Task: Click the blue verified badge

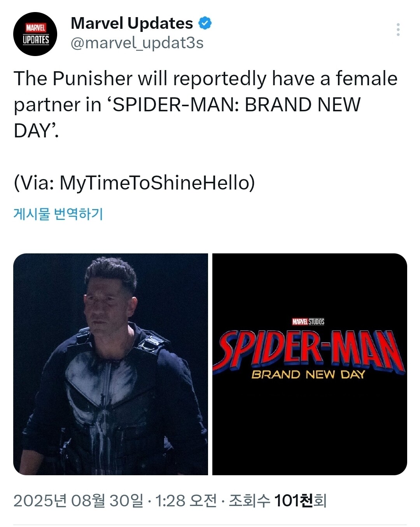Action: pos(205,23)
